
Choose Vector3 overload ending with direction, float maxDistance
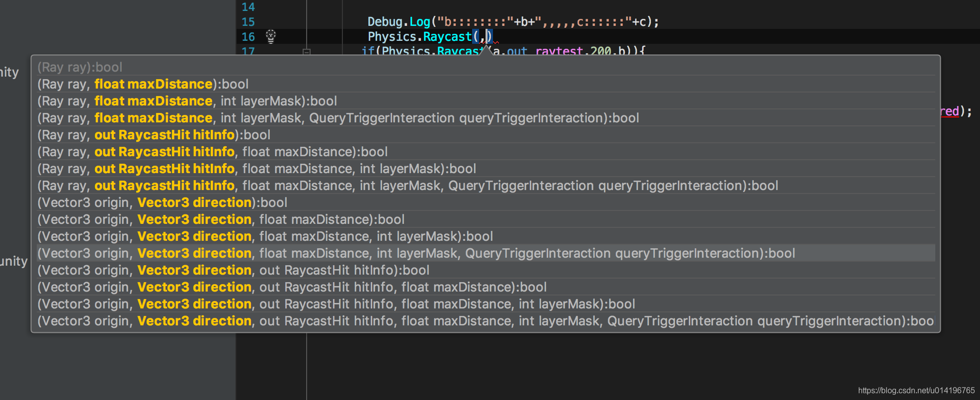coord(486,219)
